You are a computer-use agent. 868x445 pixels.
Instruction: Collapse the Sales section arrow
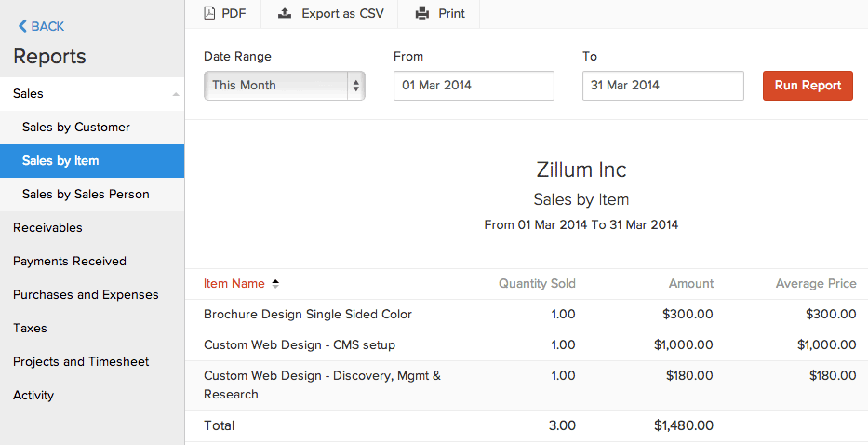point(175,94)
